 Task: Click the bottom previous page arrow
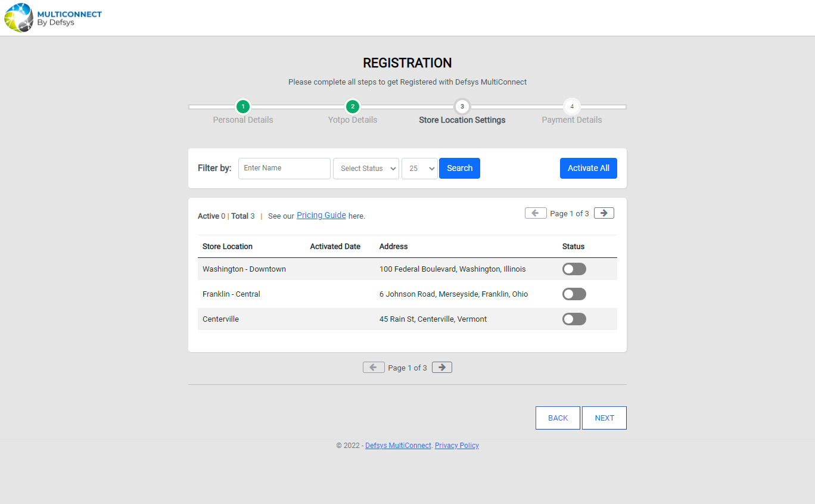[374, 367]
